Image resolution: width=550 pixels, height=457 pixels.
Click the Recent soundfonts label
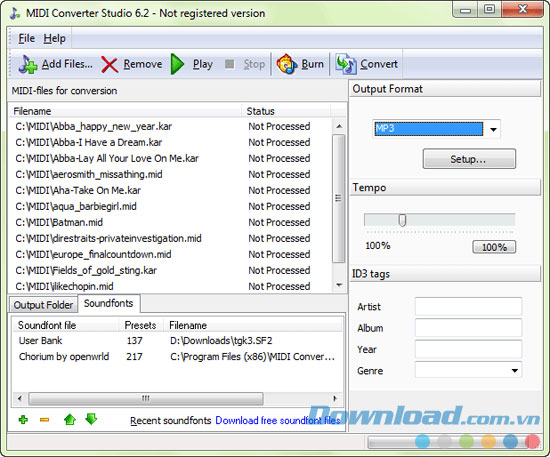(x=170, y=421)
